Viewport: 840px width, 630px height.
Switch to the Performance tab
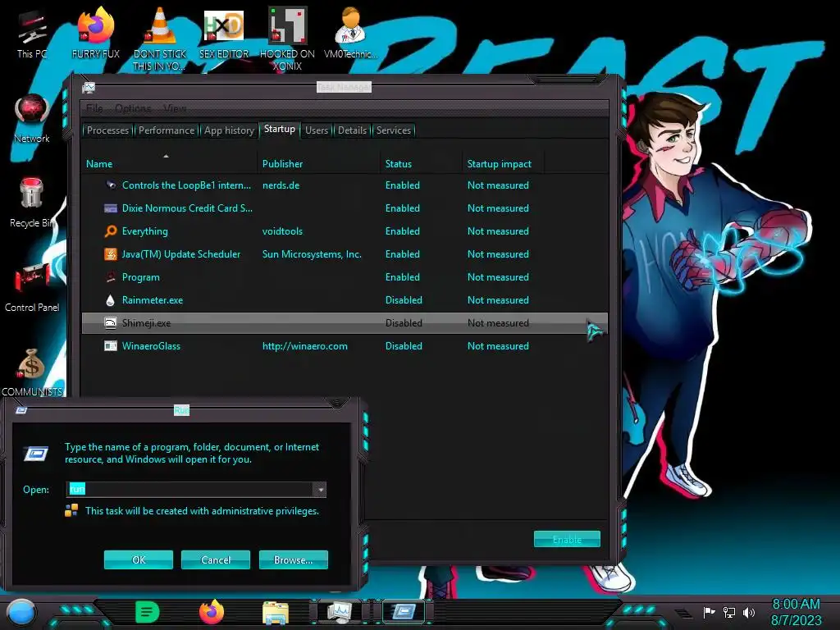point(166,130)
